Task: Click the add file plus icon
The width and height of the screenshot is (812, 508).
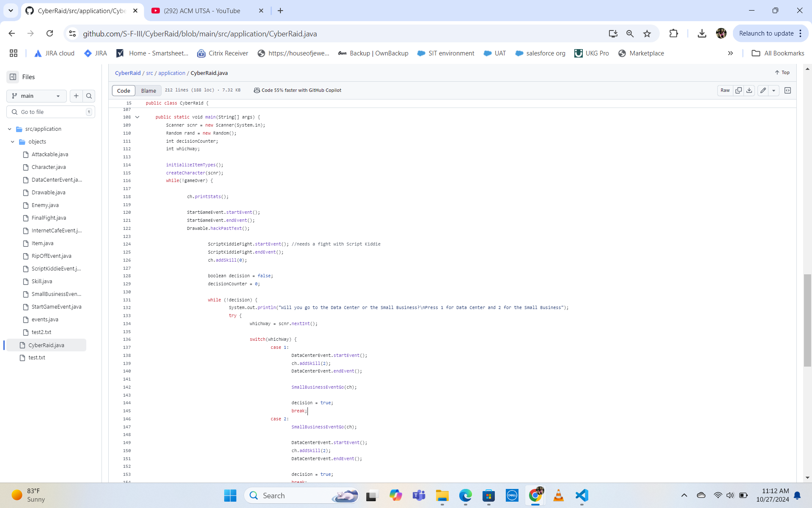Action: pos(76,96)
